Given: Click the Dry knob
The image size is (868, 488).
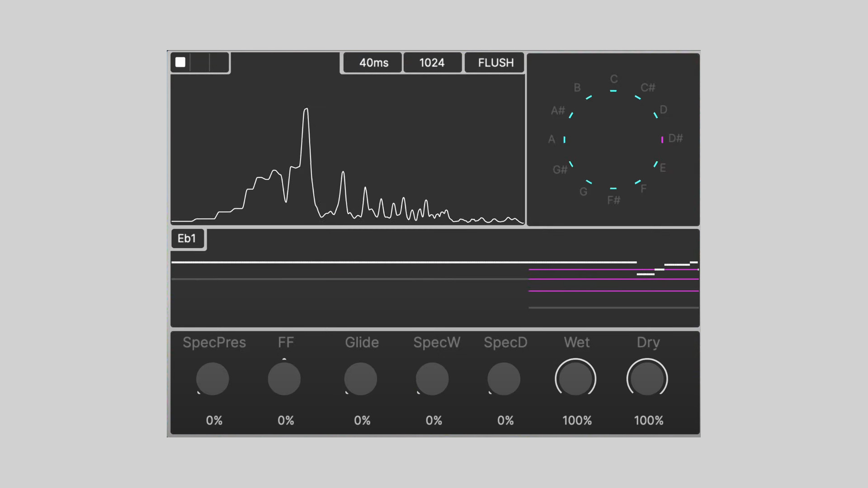Looking at the screenshot, I should (647, 379).
